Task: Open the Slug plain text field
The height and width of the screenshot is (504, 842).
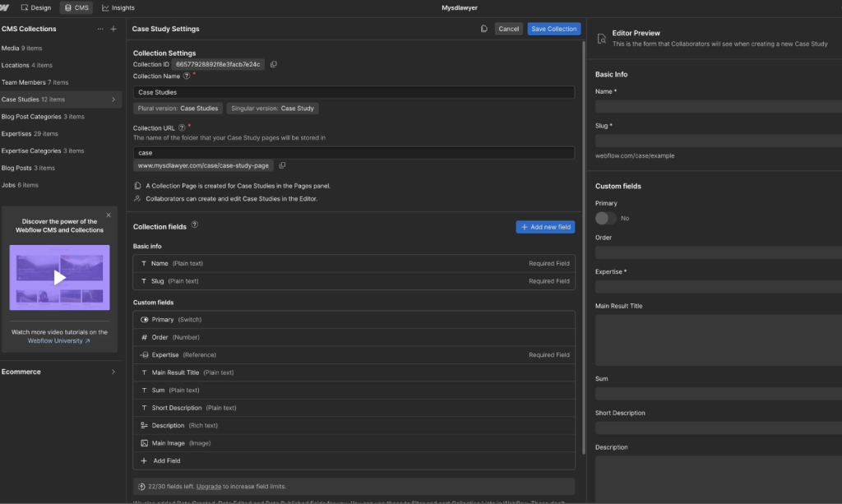Action: pyautogui.click(x=354, y=281)
